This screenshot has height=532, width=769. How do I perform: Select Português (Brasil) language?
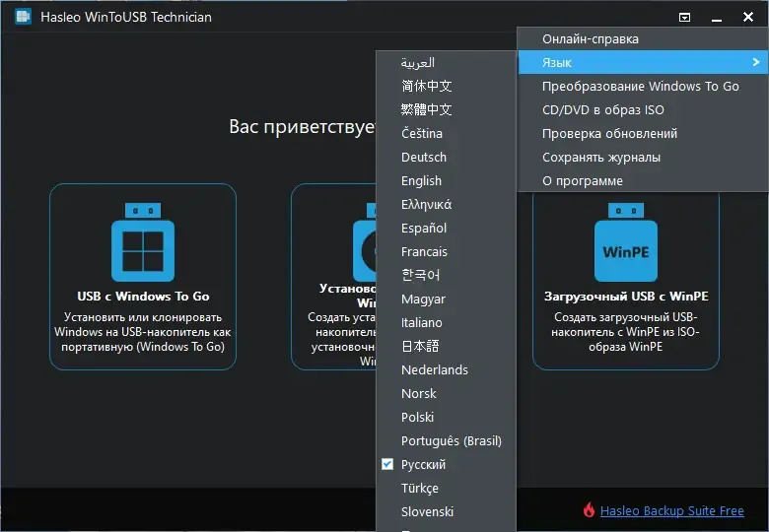tap(446, 441)
